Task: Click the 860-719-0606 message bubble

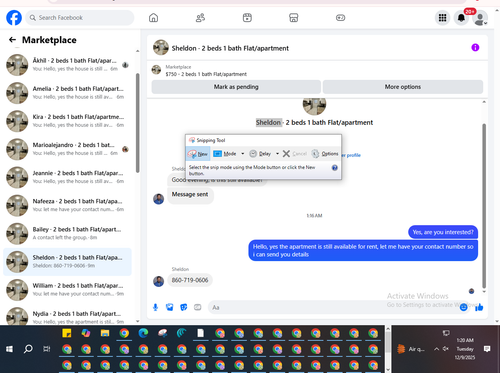Action: 190,280
